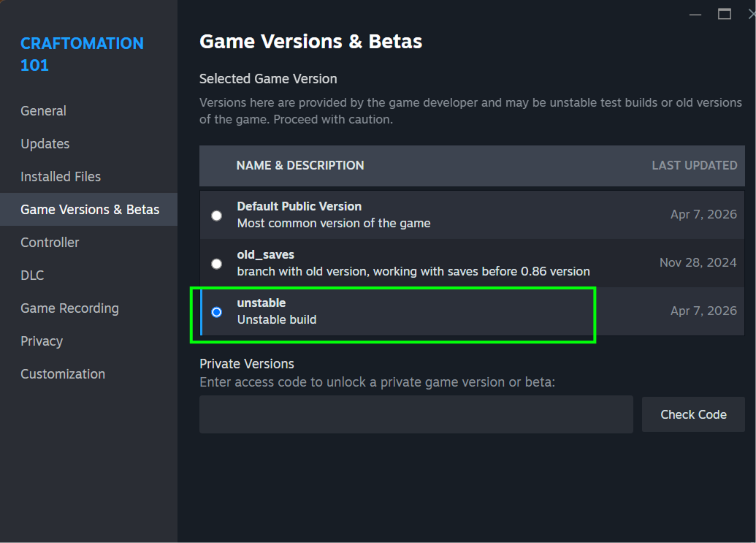Image resolution: width=756 pixels, height=543 pixels.
Task: Open Game Recording settings
Action: (69, 308)
